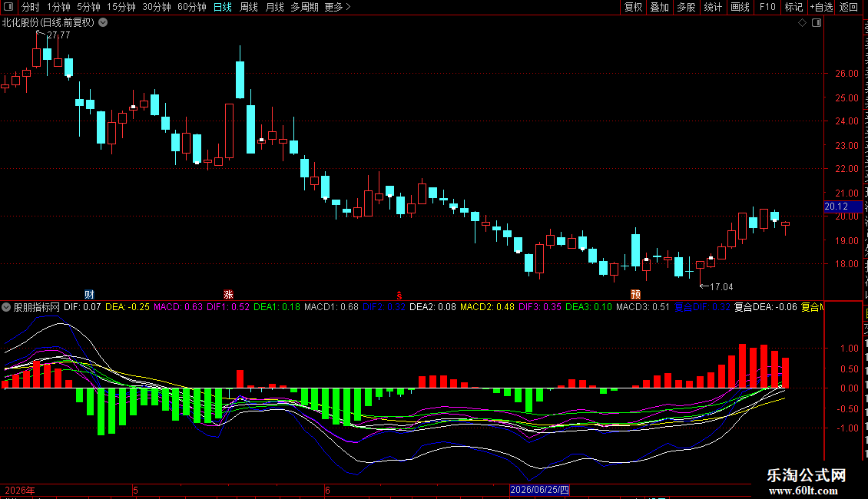Switch to 周线 weekly chart
868x499 pixels.
[249, 7]
